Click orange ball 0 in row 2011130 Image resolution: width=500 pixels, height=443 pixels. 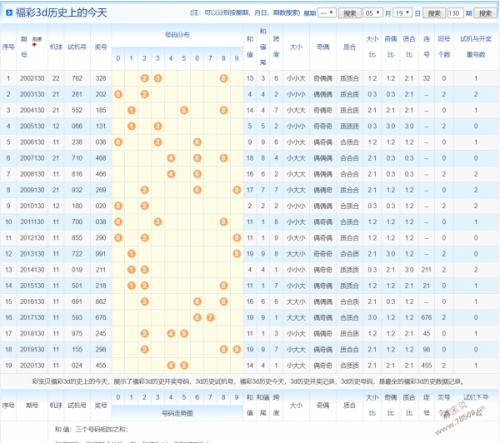[118, 222]
